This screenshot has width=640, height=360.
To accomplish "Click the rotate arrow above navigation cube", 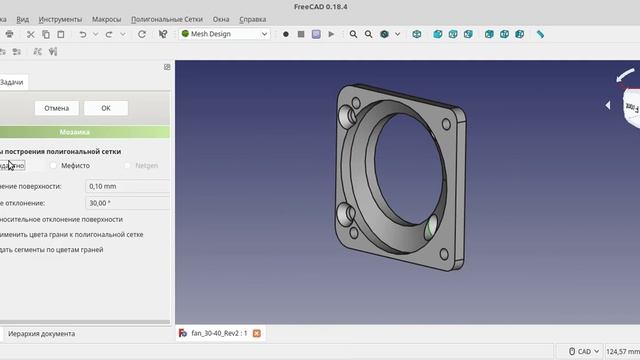I will click(x=625, y=75).
